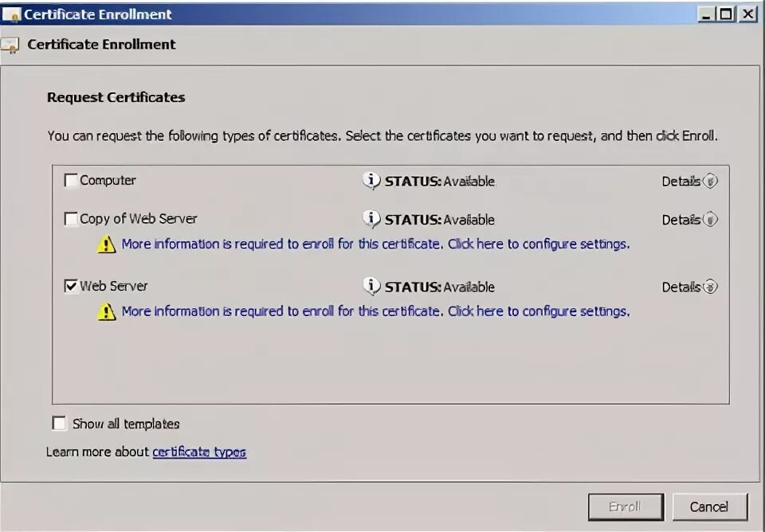This screenshot has height=532, width=765.
Task: Open configure settings link under Web Server
Action: 375,311
